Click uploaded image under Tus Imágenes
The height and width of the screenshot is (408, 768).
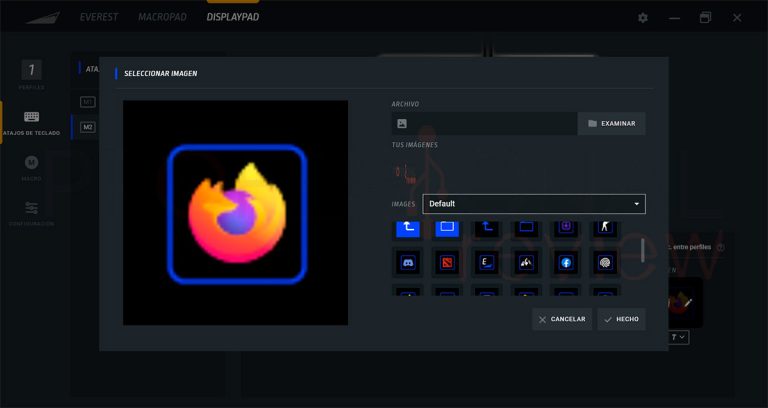(406, 173)
